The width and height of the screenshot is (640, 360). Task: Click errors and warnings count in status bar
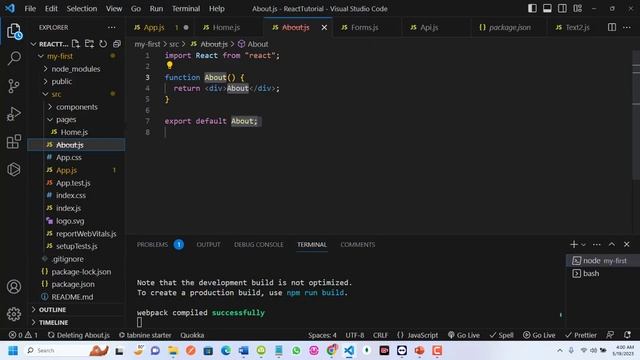tap(23, 335)
